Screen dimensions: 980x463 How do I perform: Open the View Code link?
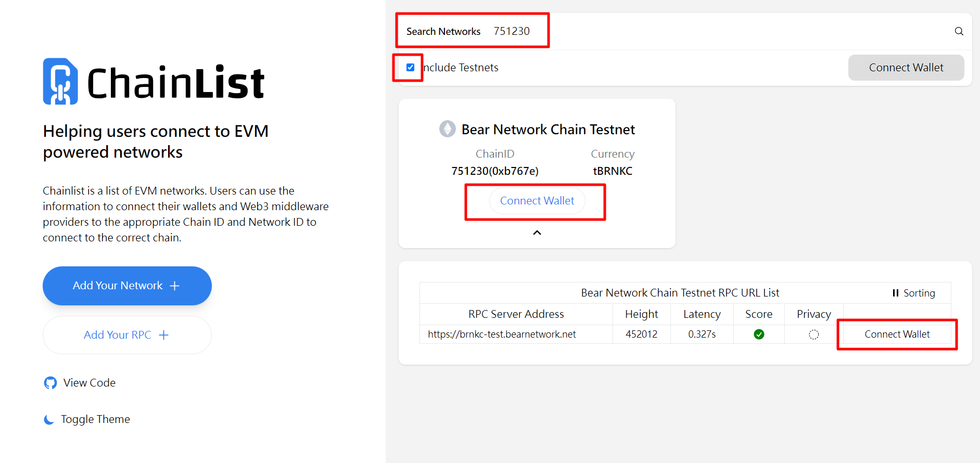89,383
